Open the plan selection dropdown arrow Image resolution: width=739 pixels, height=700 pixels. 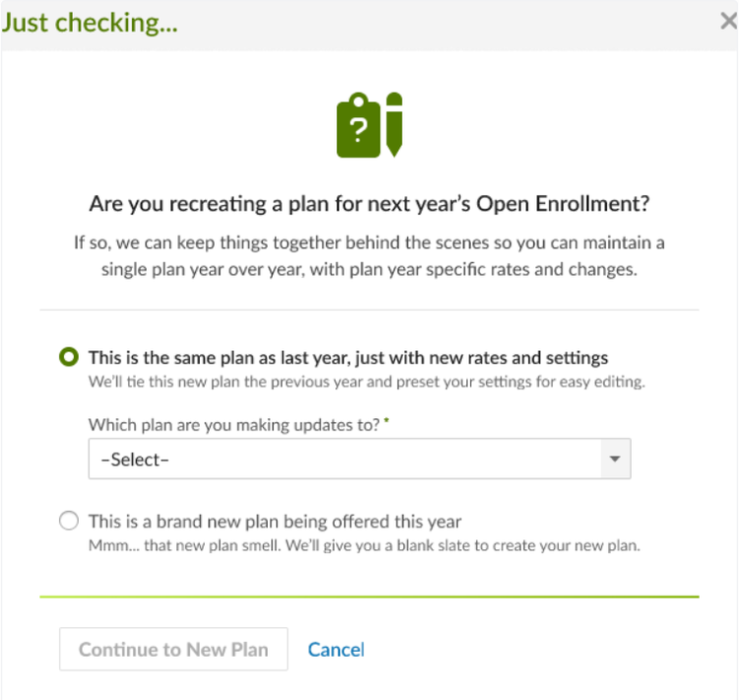point(615,459)
